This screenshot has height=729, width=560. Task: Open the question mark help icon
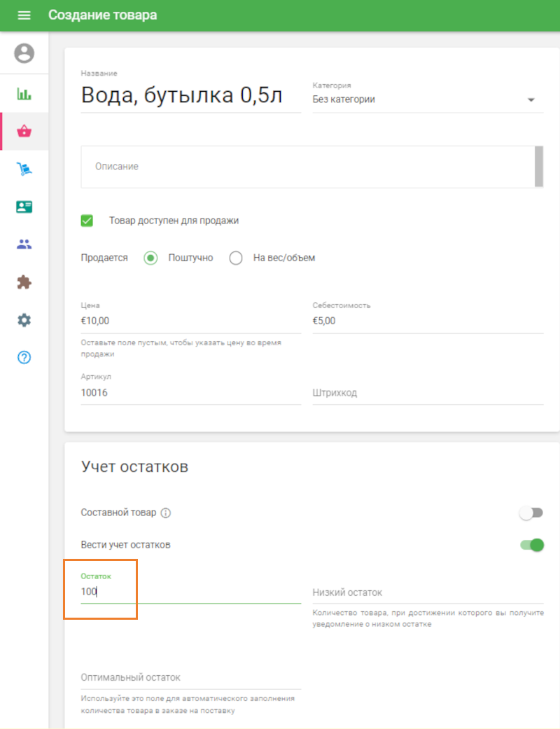pos(23,357)
